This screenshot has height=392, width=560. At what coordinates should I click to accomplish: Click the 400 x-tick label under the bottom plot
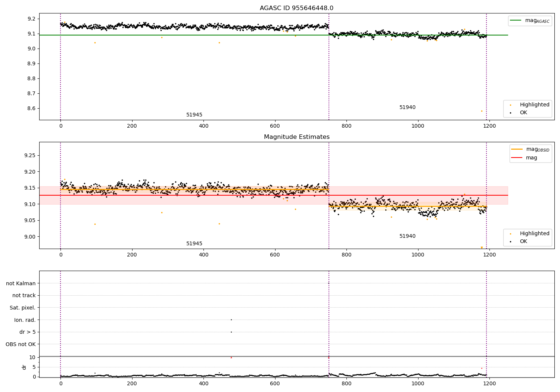click(x=203, y=383)
